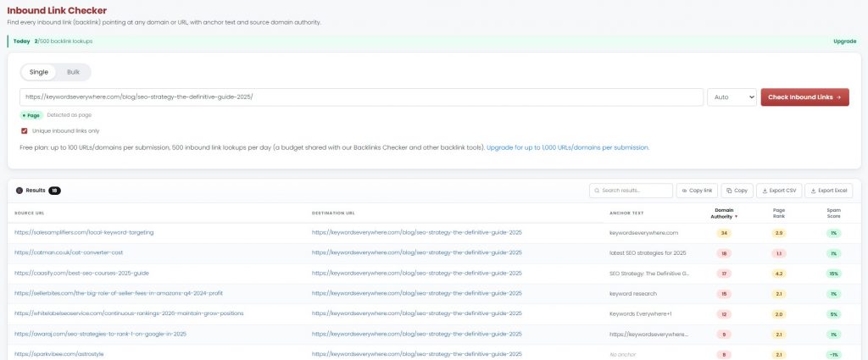
Task: Open catman.co.uk cat-converter-cost source link
Action: point(69,252)
